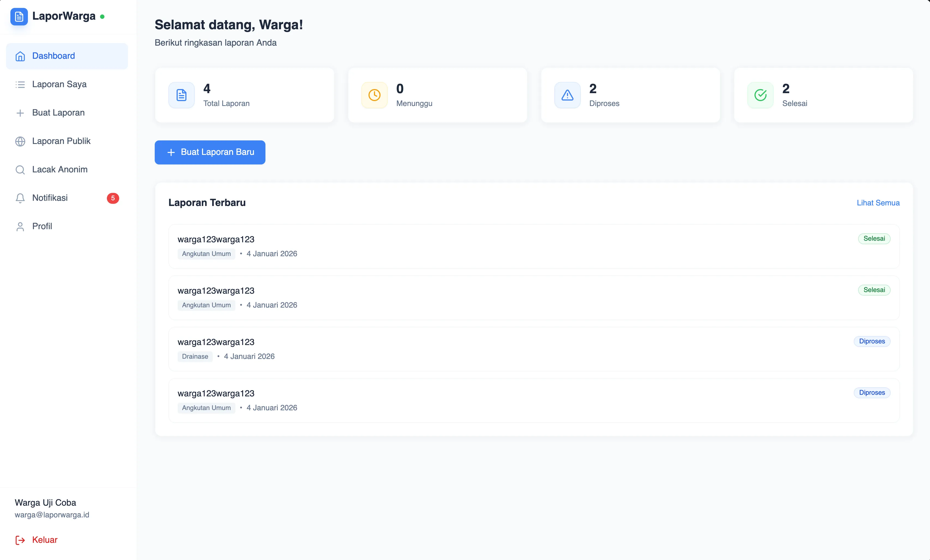This screenshot has width=930, height=560.
Task: Click the Profil user icon
Action: click(20, 226)
